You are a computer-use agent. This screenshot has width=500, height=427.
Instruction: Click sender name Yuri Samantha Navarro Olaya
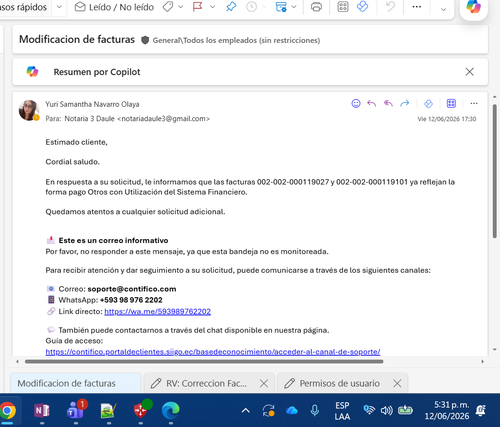(92, 104)
